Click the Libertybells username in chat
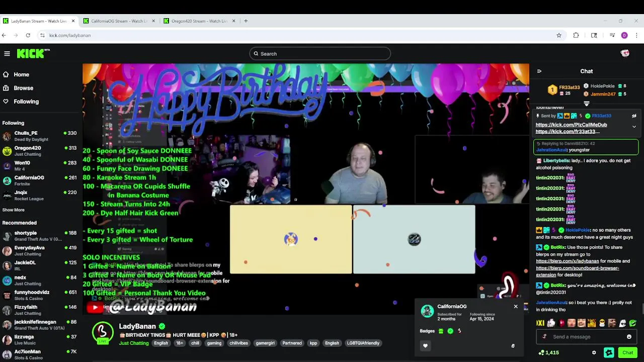Viewport: 644px width, 362px height. tap(556, 161)
